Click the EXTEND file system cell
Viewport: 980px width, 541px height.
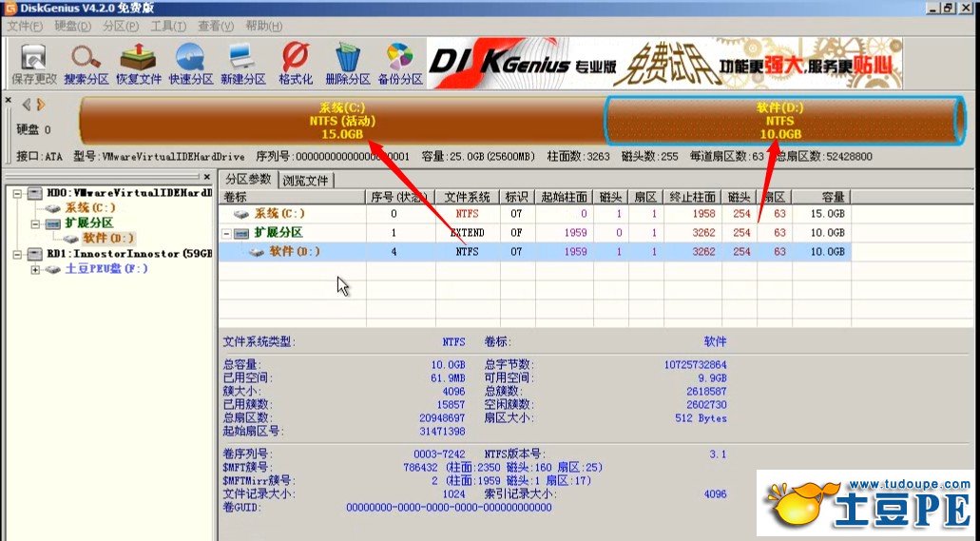pyautogui.click(x=467, y=233)
